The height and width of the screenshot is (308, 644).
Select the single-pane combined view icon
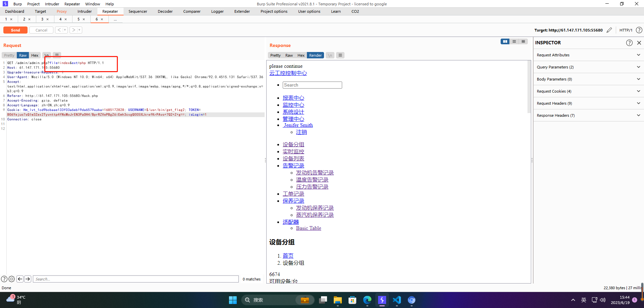523,41
